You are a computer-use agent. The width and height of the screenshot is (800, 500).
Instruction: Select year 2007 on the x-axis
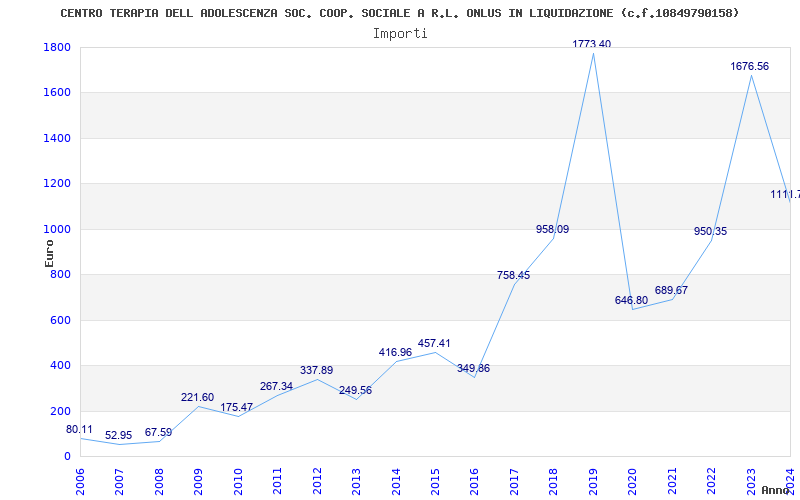[119, 481]
